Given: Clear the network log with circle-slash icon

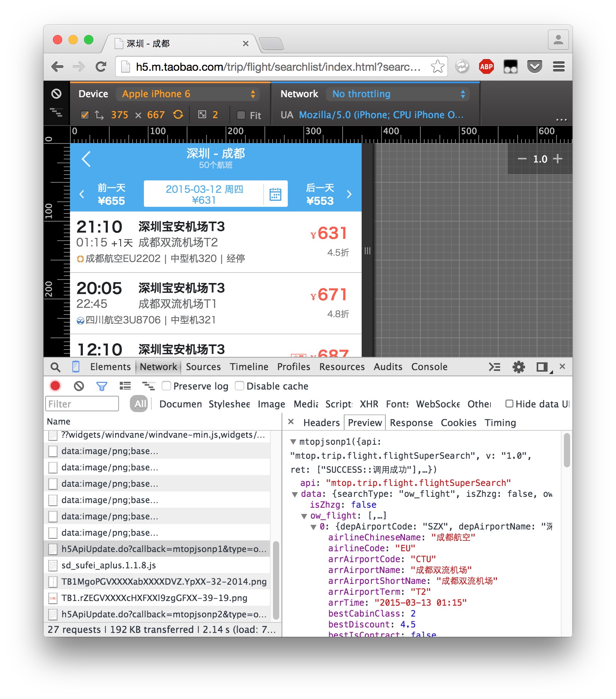Looking at the screenshot, I should click(79, 386).
